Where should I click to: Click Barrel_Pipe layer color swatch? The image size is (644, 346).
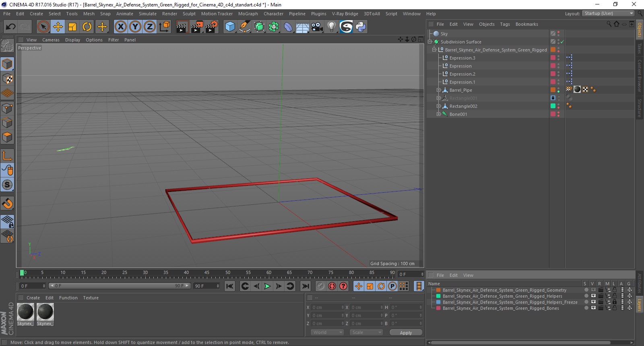coord(553,90)
